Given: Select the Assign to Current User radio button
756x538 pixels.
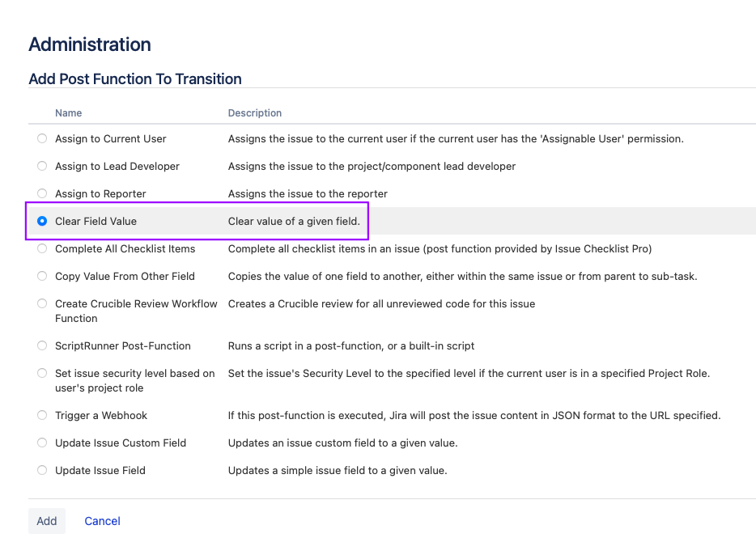Looking at the screenshot, I should tap(42, 139).
